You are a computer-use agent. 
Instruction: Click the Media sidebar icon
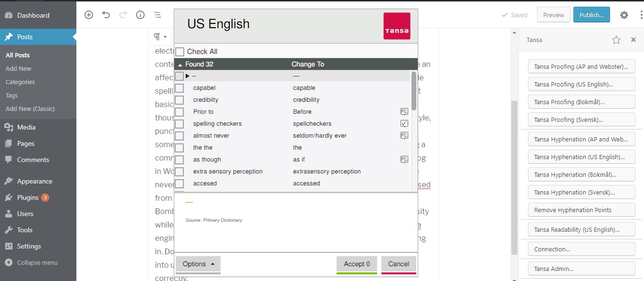(x=9, y=127)
